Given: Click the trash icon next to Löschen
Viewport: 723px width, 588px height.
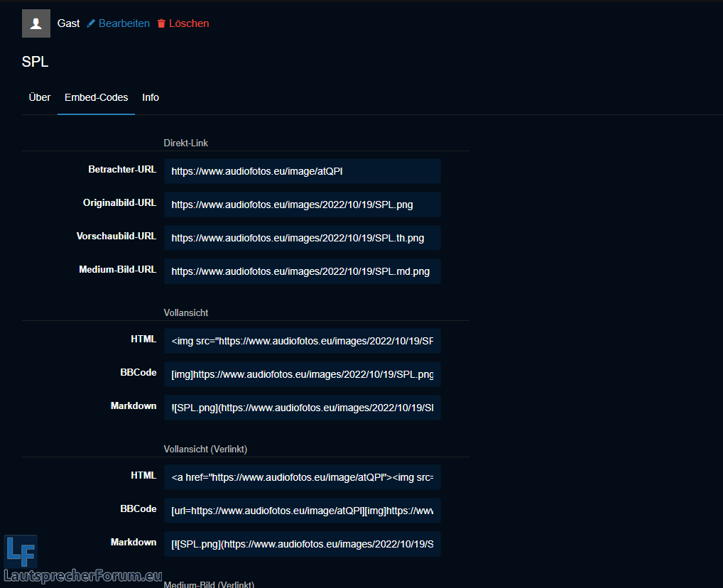Looking at the screenshot, I should [x=161, y=23].
